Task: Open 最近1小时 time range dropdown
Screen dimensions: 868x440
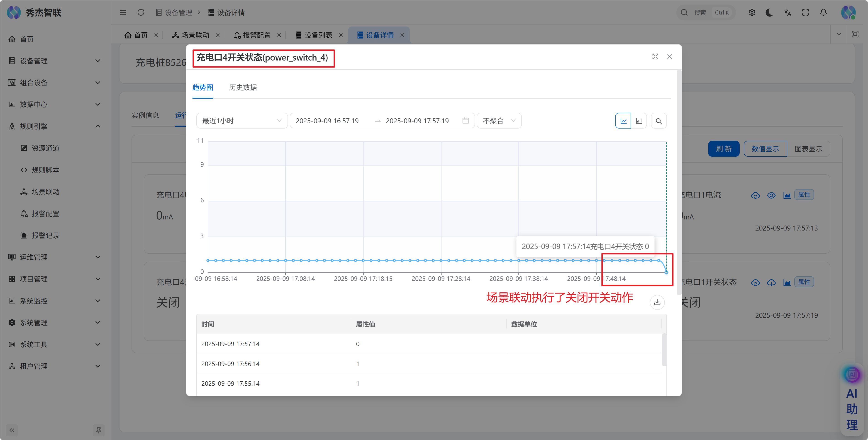Action: [x=241, y=121]
